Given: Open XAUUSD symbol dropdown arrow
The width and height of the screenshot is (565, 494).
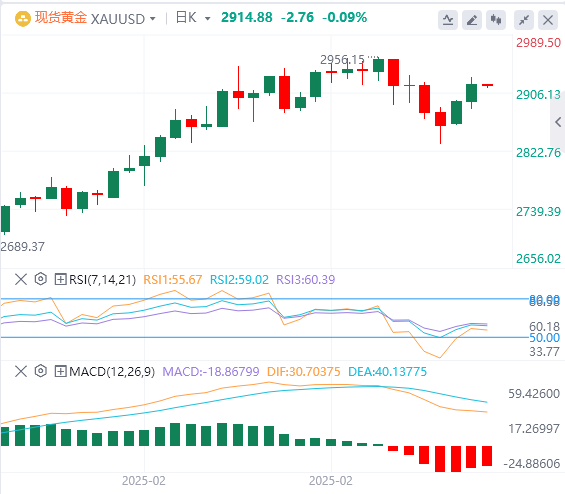Looking at the screenshot, I should pos(153,18).
